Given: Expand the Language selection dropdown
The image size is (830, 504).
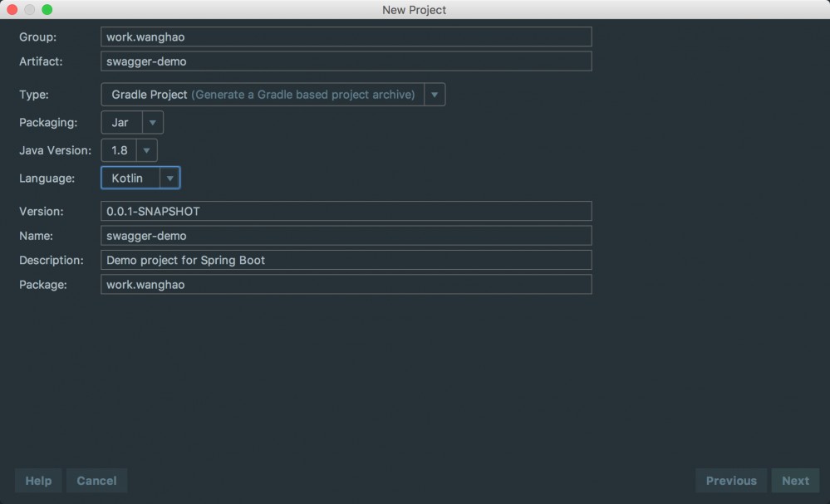Looking at the screenshot, I should (170, 178).
